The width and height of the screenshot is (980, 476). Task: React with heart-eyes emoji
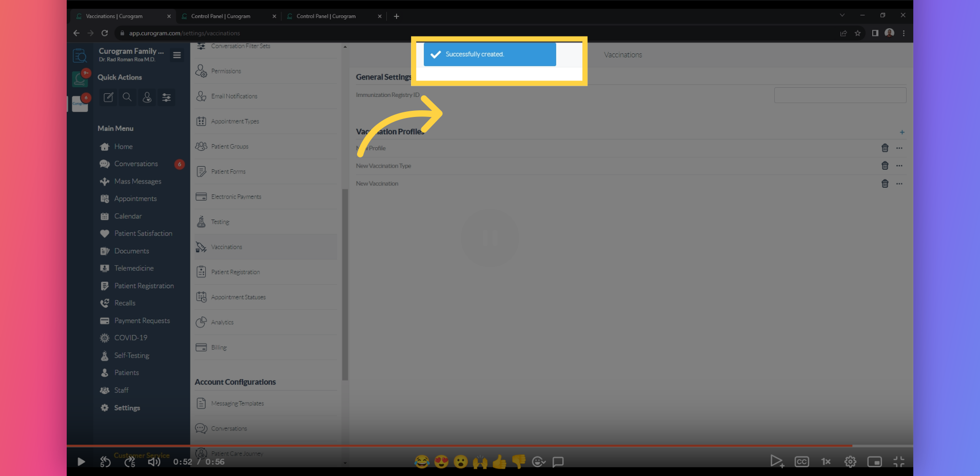(x=441, y=462)
